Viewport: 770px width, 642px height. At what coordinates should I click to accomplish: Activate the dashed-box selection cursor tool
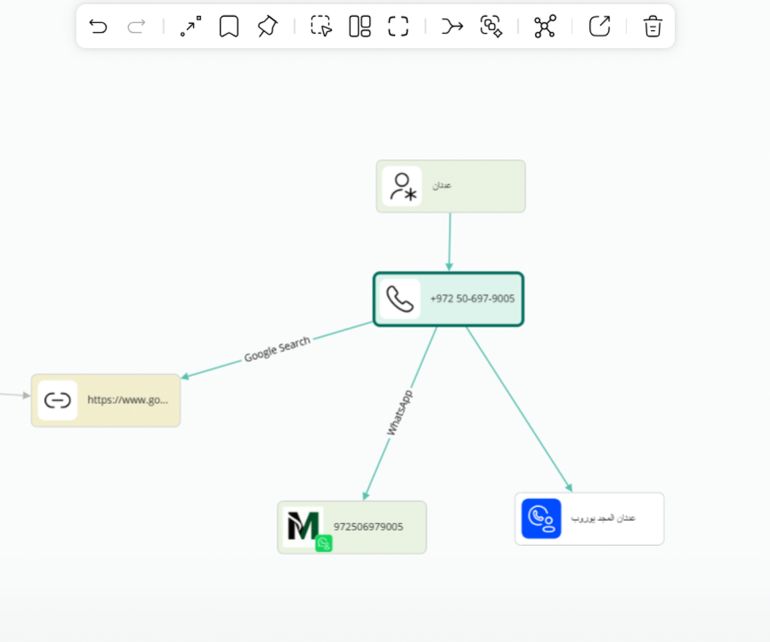[321, 27]
